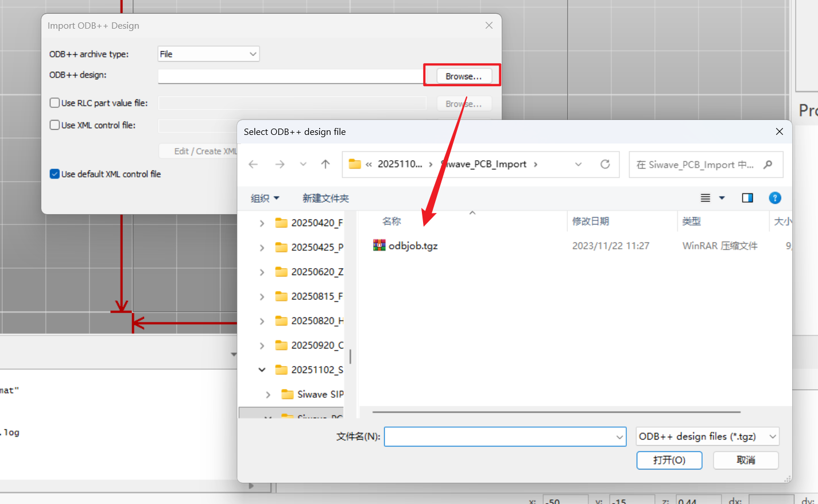Toggle the preview pane icon
Image resolution: width=818 pixels, height=504 pixels.
747,198
